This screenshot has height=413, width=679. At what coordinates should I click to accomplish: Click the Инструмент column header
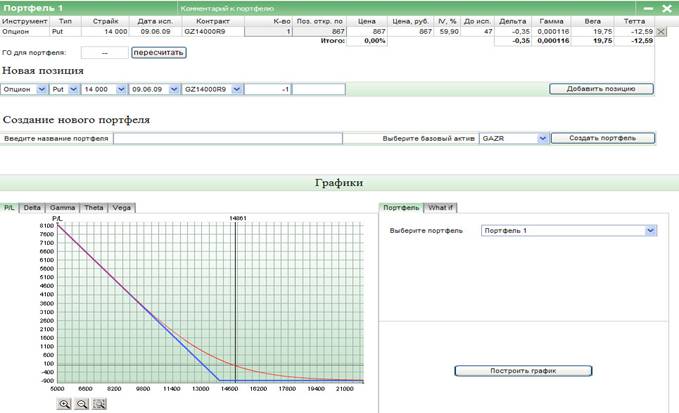25,21
